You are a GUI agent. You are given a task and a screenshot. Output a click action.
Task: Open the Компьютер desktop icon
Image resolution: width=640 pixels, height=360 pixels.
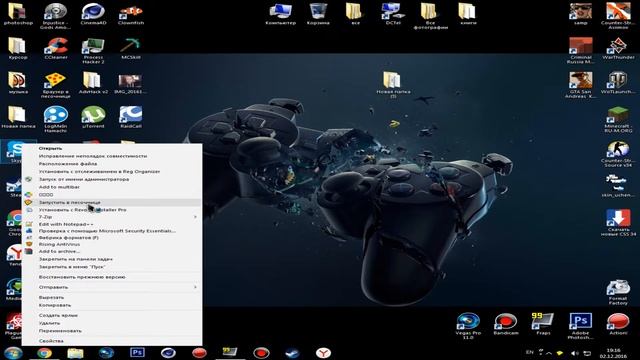click(x=280, y=14)
